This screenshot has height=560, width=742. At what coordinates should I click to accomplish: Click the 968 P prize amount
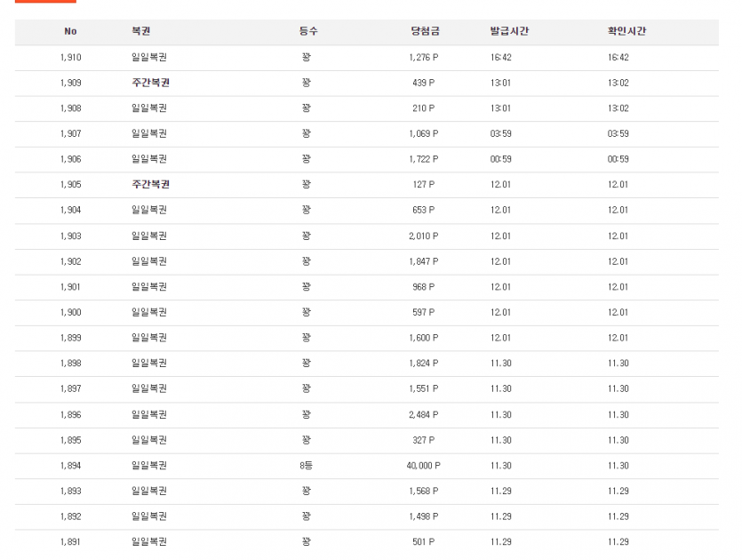pyautogui.click(x=424, y=287)
